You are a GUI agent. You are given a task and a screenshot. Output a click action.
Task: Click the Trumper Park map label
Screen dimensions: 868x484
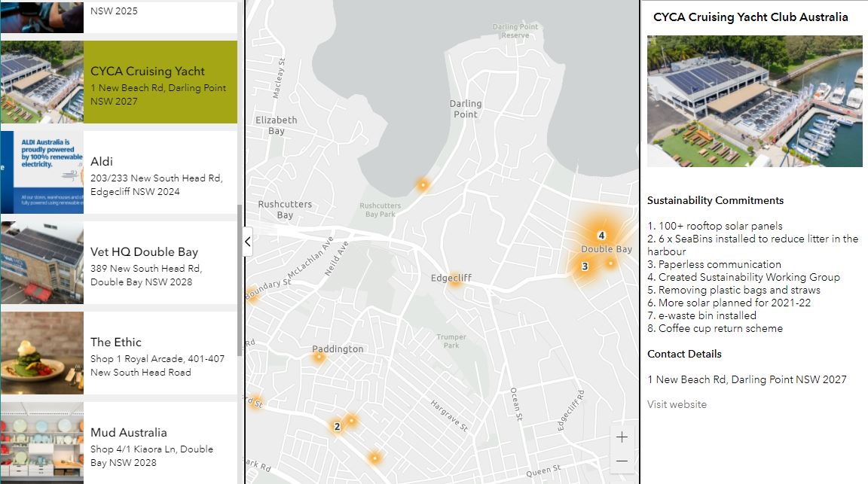pos(451,341)
